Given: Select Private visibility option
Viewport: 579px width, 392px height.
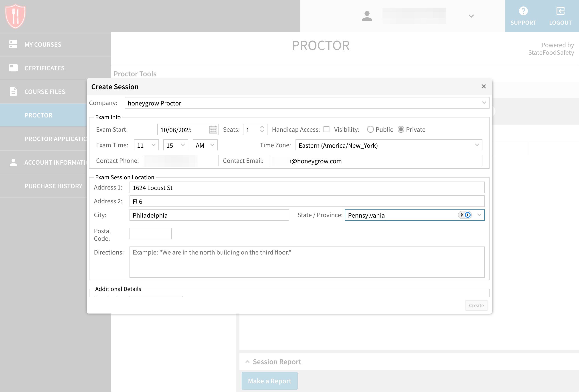Looking at the screenshot, I should (x=401, y=129).
